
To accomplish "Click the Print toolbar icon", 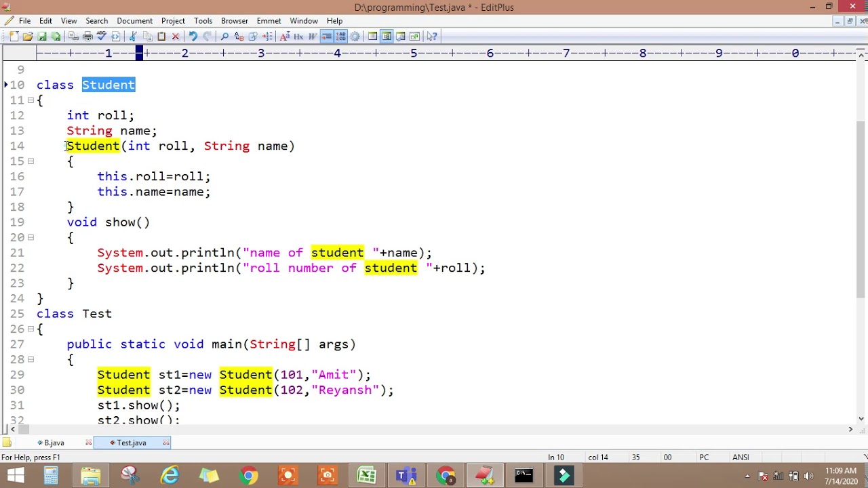I will [x=87, y=36].
